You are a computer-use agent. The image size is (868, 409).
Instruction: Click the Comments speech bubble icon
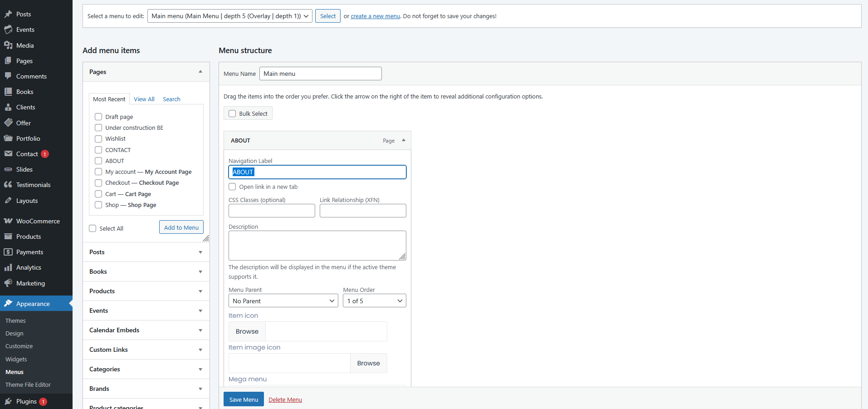(8, 76)
